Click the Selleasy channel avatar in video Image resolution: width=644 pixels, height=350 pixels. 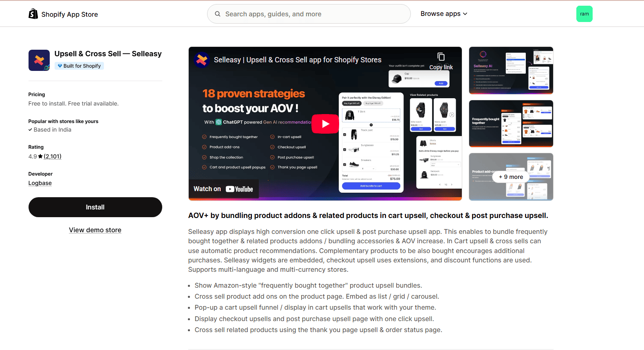202,60
